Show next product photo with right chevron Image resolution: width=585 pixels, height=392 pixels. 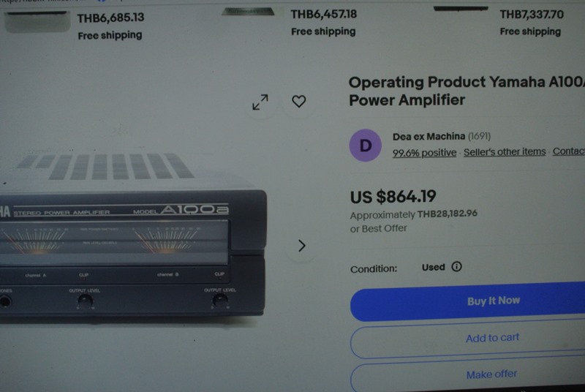(x=302, y=246)
